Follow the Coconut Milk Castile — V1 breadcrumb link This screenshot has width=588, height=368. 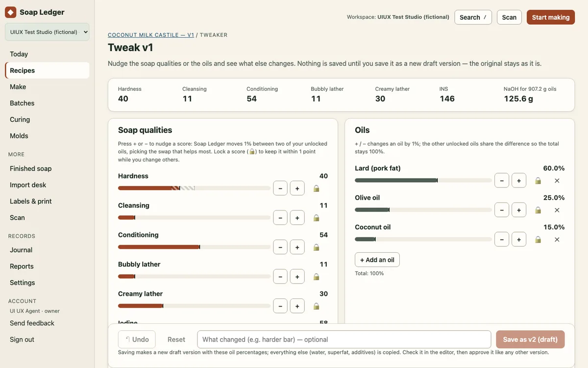click(x=151, y=35)
